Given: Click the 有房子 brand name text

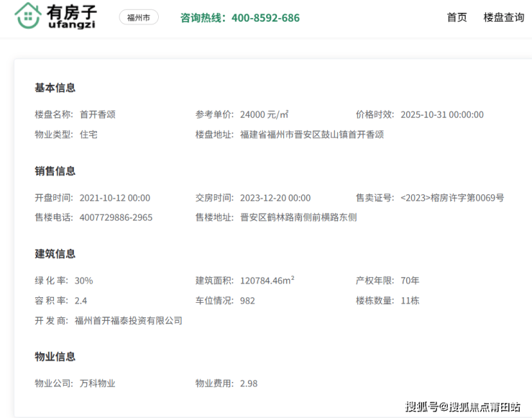Looking at the screenshot, I should click(x=70, y=12).
